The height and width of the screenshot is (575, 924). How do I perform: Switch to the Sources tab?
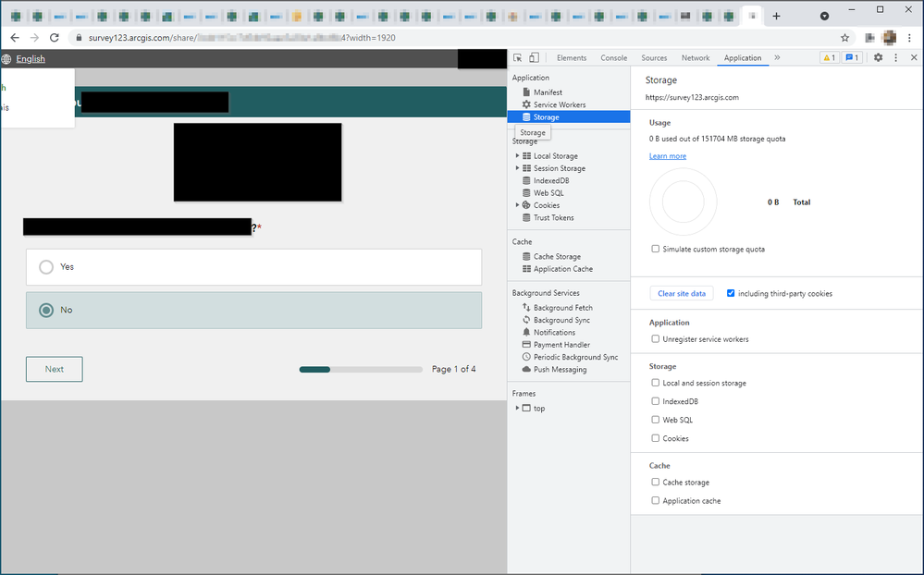click(654, 57)
